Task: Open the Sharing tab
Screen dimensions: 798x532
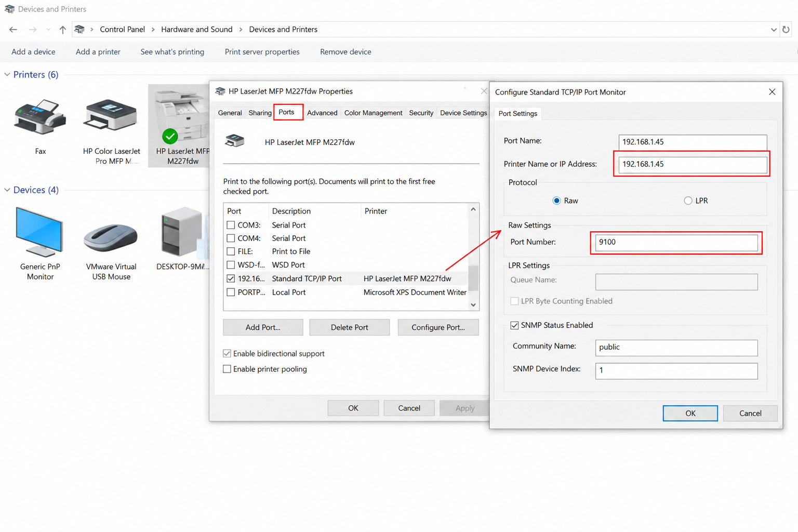Action: click(x=260, y=113)
